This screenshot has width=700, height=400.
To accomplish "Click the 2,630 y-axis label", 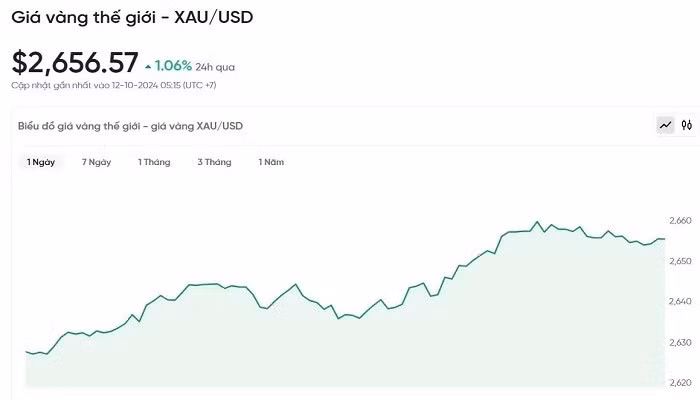I will [679, 343].
